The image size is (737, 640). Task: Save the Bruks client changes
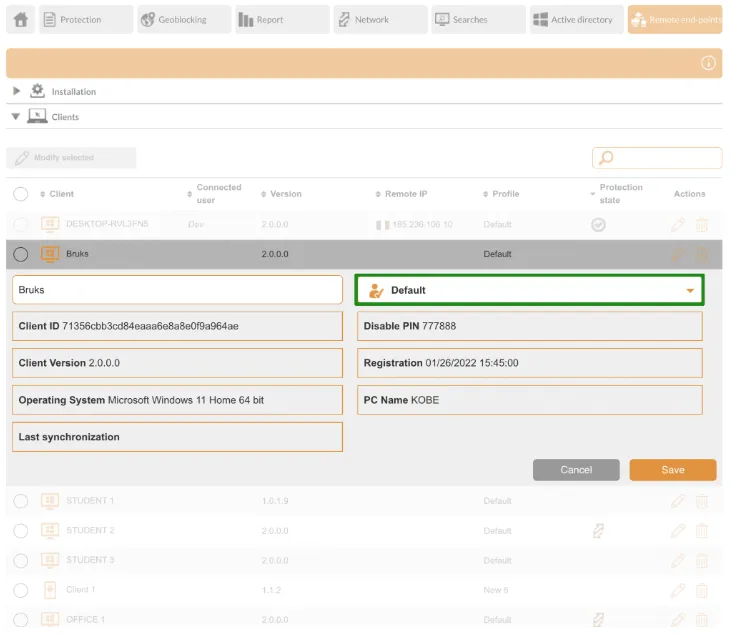[x=673, y=470]
